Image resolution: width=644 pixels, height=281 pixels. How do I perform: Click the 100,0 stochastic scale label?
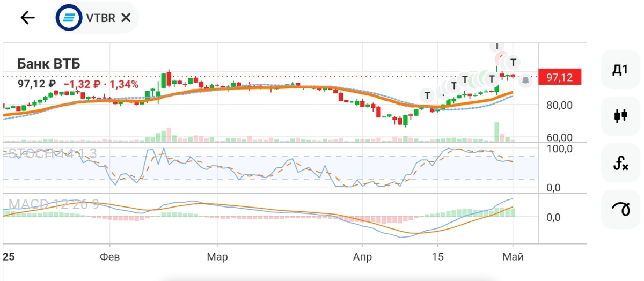(x=560, y=149)
